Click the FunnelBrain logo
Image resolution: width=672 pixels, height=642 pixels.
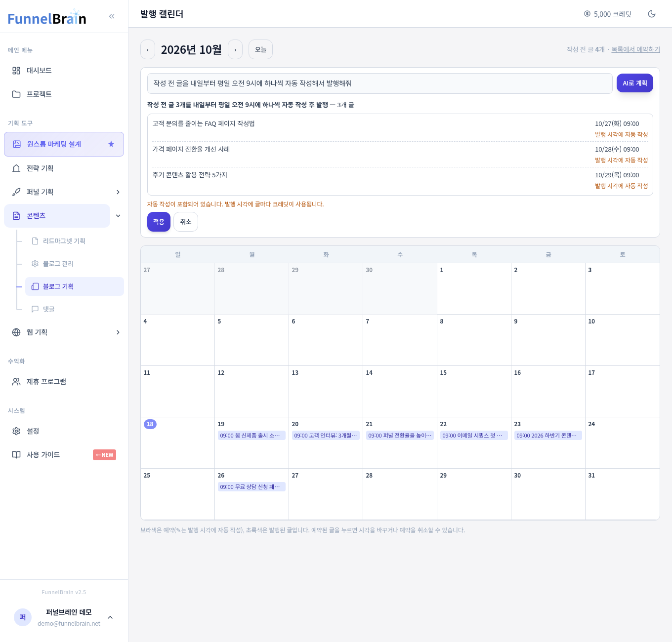(47, 18)
